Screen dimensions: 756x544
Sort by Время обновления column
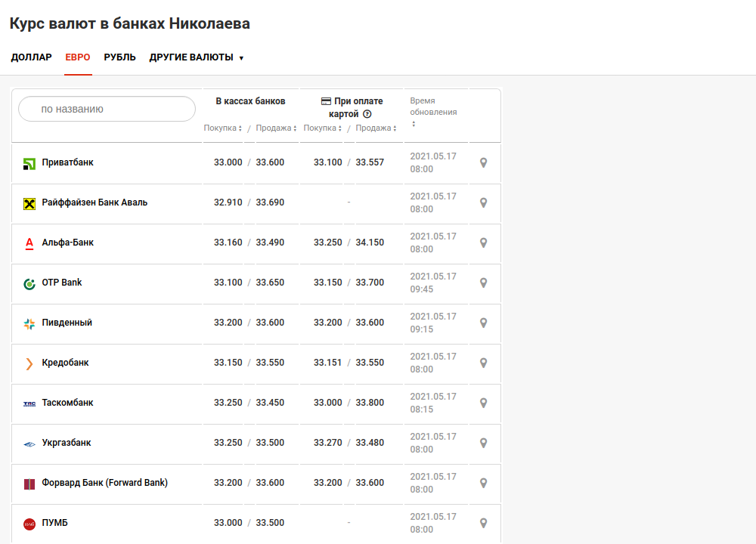[433, 112]
